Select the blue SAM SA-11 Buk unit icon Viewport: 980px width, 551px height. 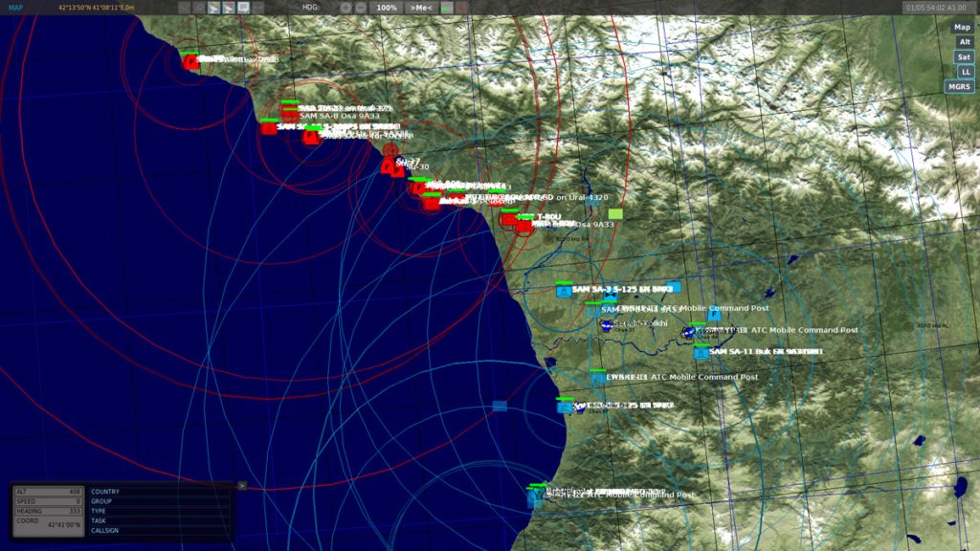point(701,353)
